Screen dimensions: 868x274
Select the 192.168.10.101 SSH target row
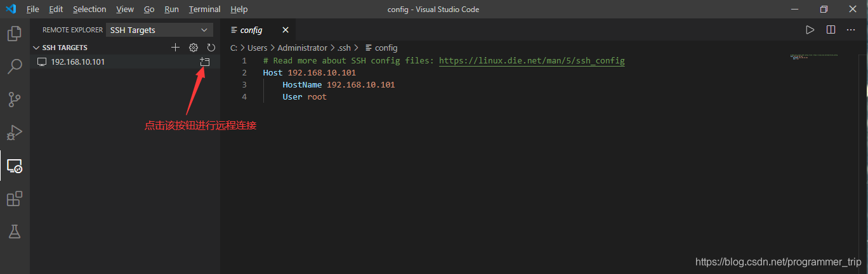(125, 62)
